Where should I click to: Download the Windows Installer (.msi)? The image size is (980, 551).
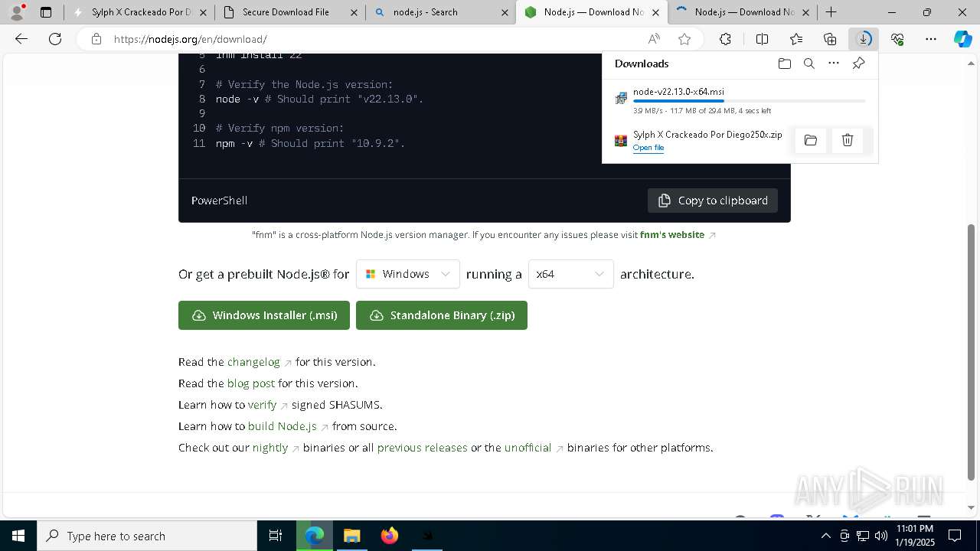tap(264, 315)
